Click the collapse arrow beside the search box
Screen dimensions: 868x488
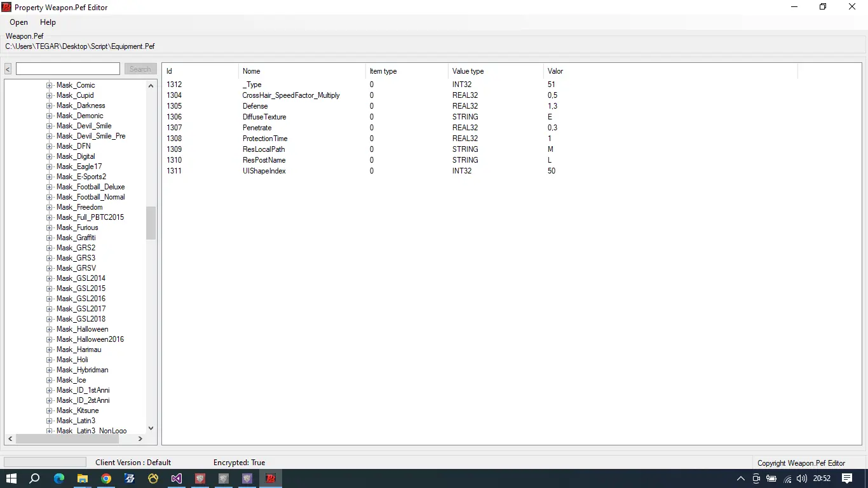(8, 69)
